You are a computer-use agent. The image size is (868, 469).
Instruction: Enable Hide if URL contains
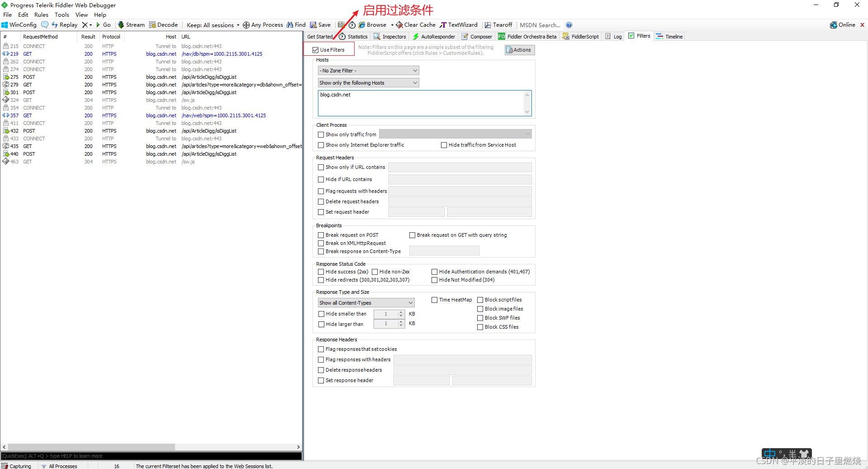pos(321,179)
